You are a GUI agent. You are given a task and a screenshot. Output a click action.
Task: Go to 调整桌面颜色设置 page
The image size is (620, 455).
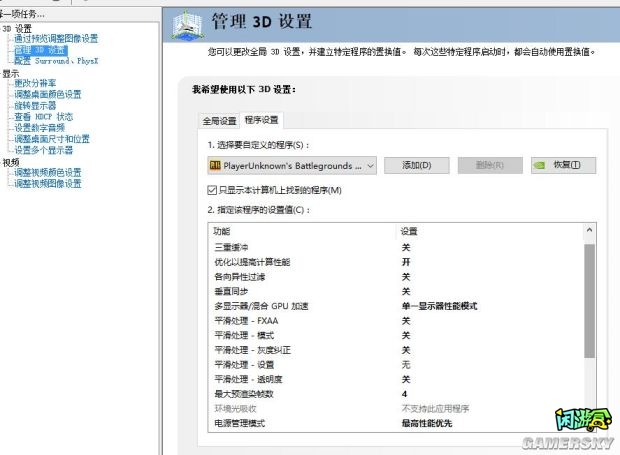pyautogui.click(x=48, y=95)
